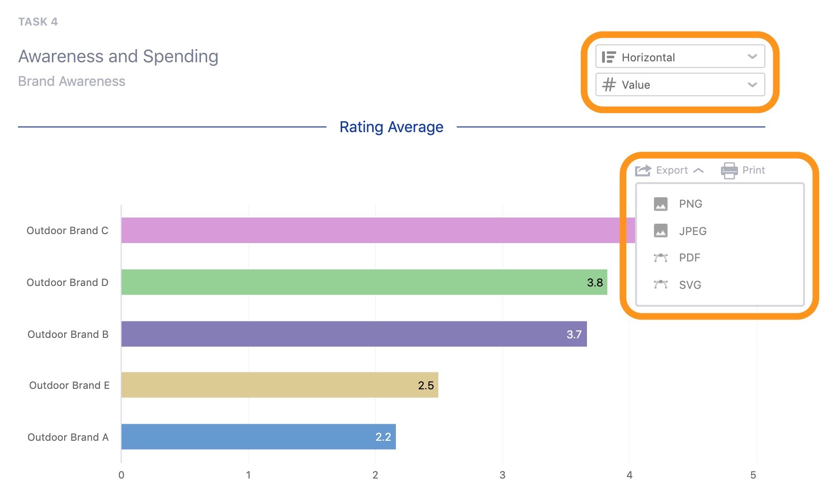Click the horizontal bar chart icon
Image resolution: width=821 pixels, height=504 pixels.
point(610,57)
